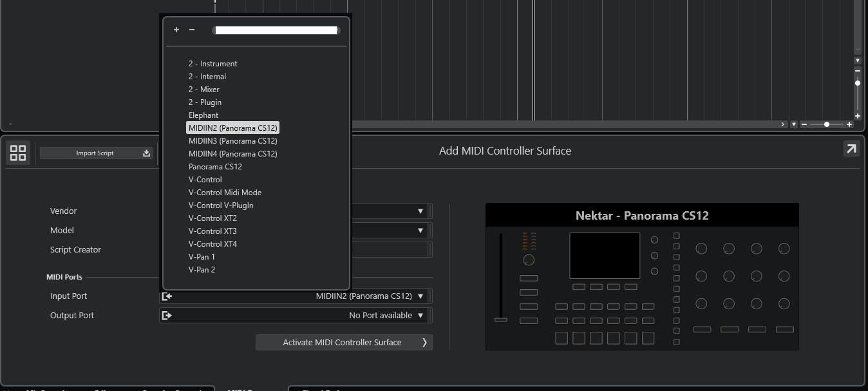Open vertical zoom presets dropdown
This screenshot has height=391, width=868.
click(858, 60)
